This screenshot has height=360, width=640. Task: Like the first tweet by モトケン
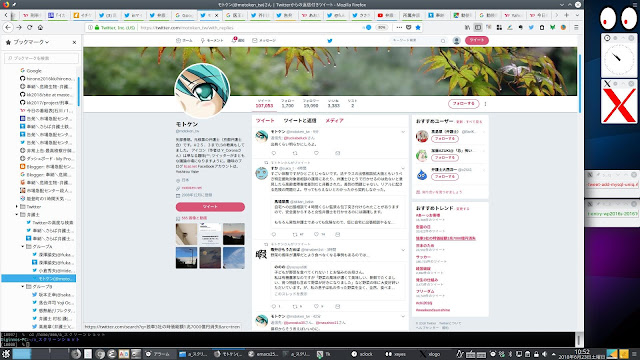pyautogui.click(x=316, y=153)
